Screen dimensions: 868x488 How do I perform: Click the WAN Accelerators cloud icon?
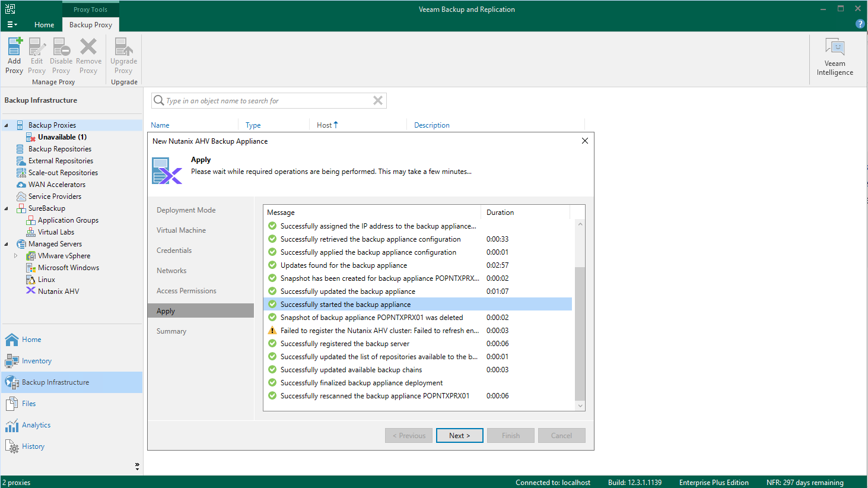pos(21,185)
